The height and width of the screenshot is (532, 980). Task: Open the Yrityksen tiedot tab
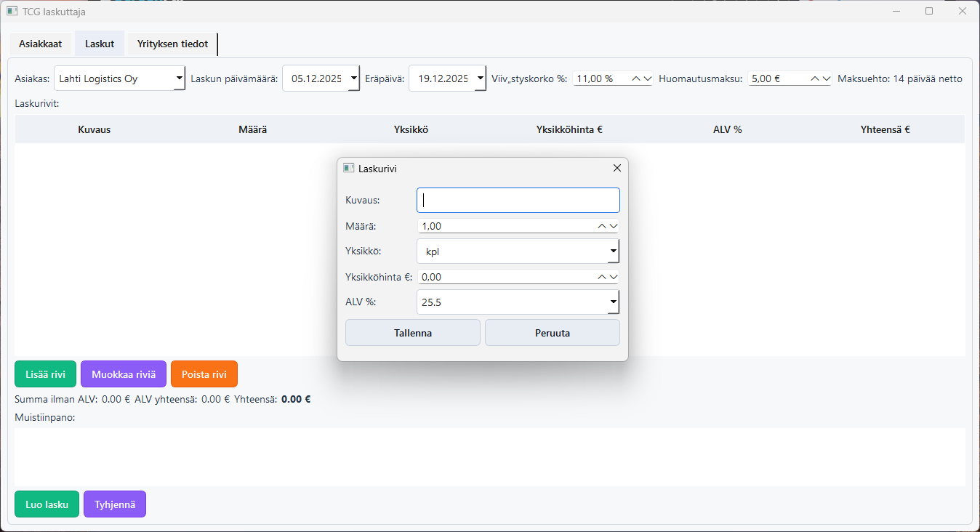click(172, 44)
